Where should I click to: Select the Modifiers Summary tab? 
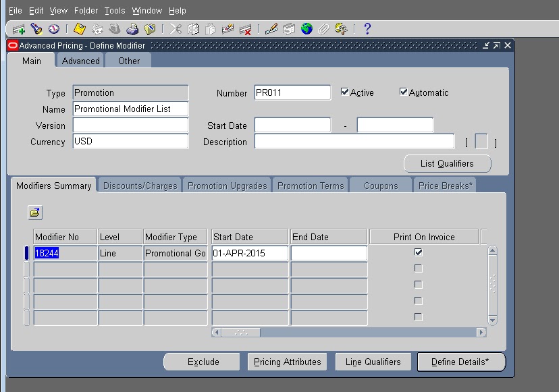pyautogui.click(x=54, y=186)
